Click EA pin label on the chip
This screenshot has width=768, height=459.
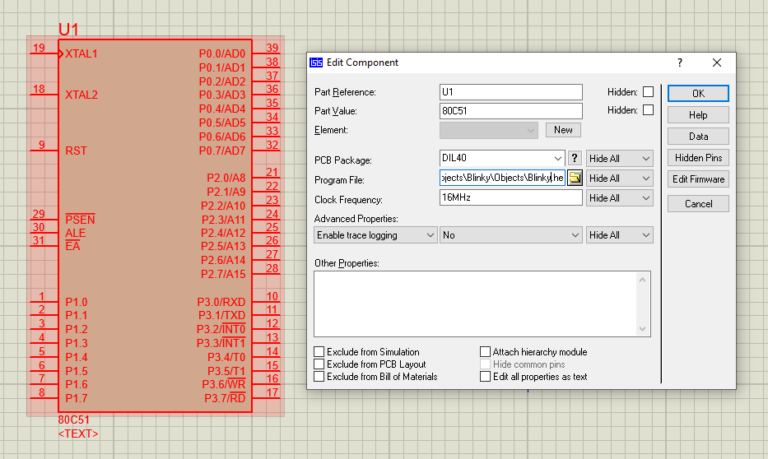(x=72, y=245)
